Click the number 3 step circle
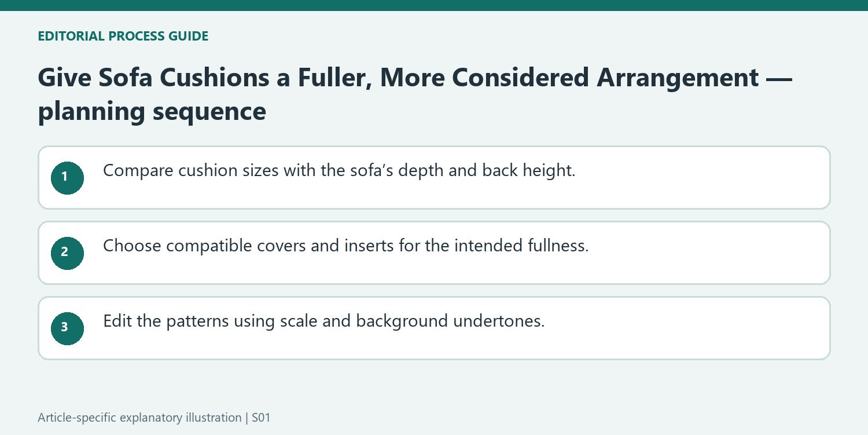This screenshot has width=868, height=435. coord(67,328)
